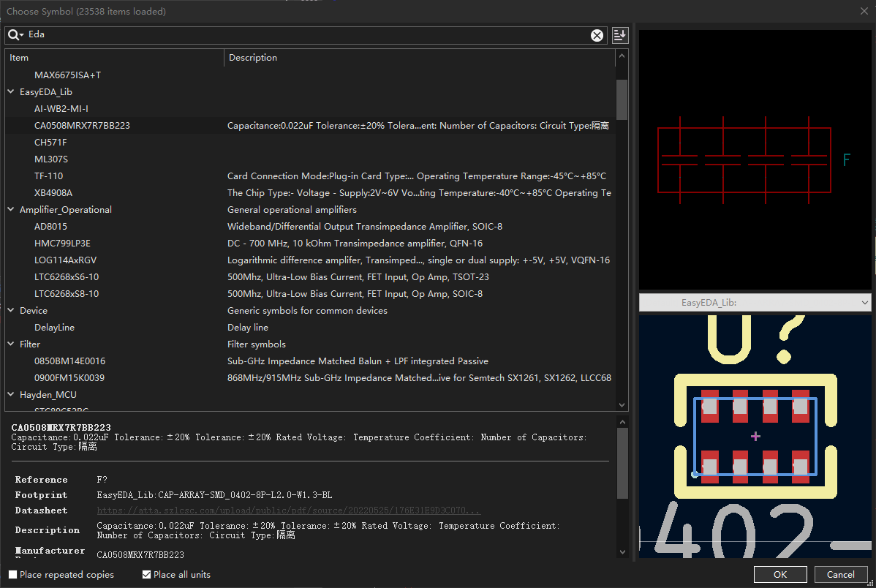
Task: Select 0850BM14E0016 filter symbol
Action: [70, 361]
